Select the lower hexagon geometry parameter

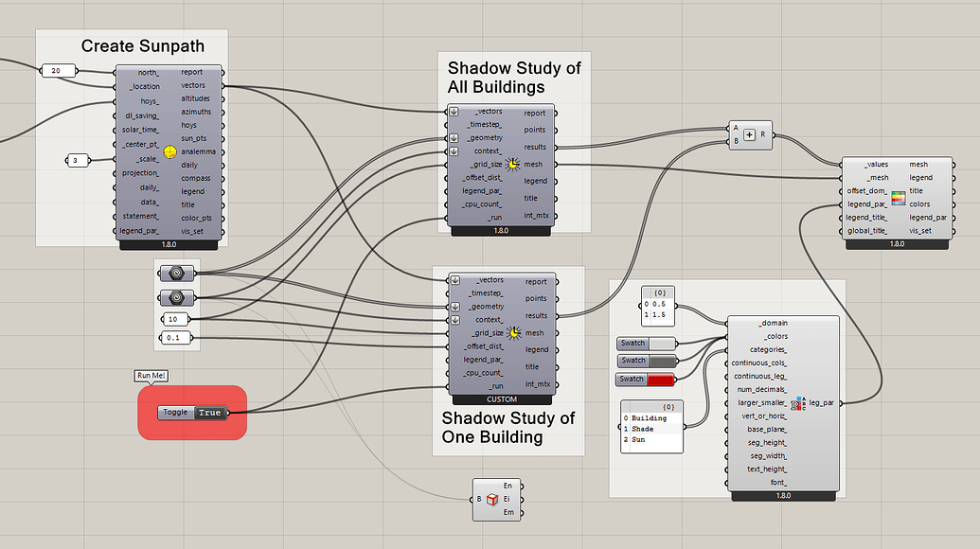[176, 297]
